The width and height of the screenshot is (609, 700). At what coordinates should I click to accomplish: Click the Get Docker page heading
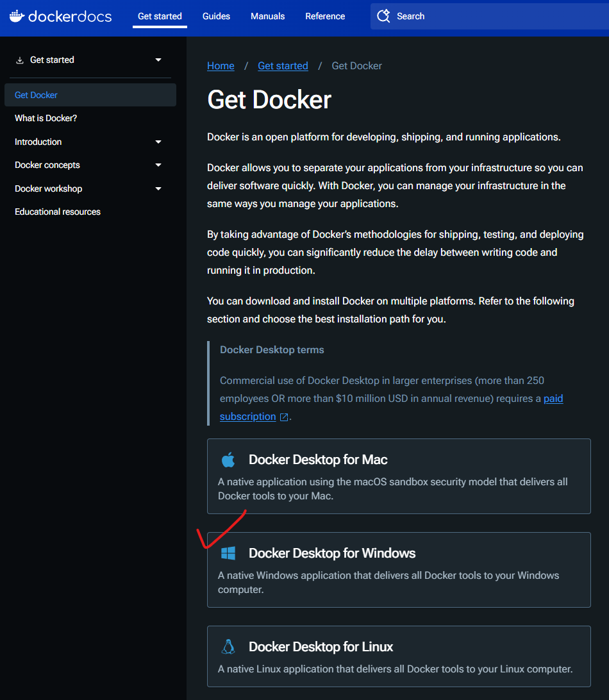(269, 99)
